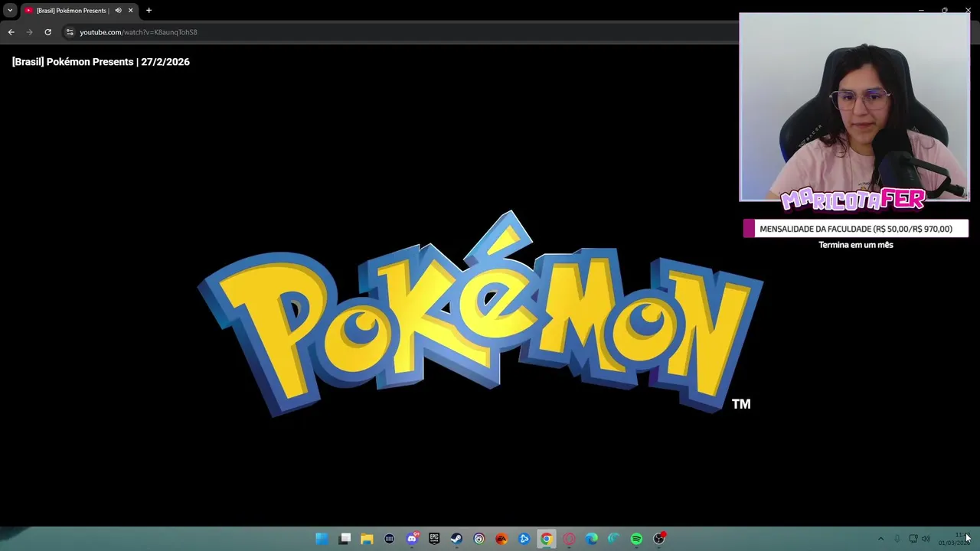Image resolution: width=980 pixels, height=551 pixels.
Task: Open Task View on taskbar
Action: tap(345, 539)
